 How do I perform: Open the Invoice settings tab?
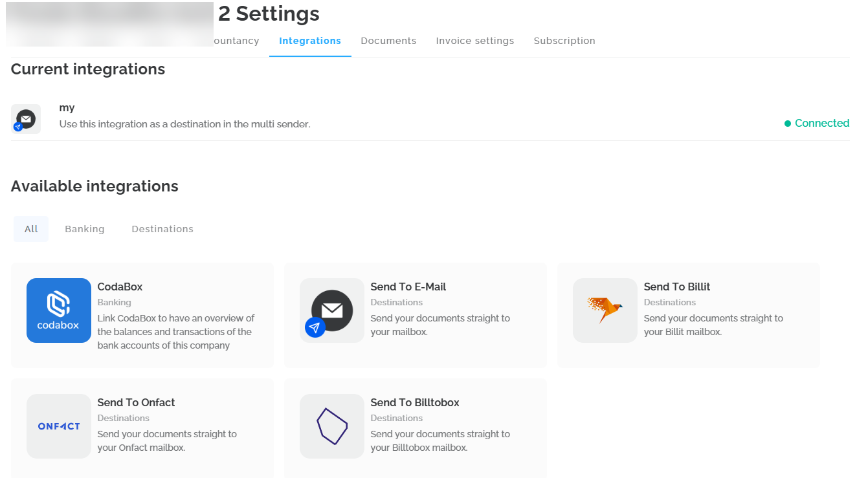point(475,41)
